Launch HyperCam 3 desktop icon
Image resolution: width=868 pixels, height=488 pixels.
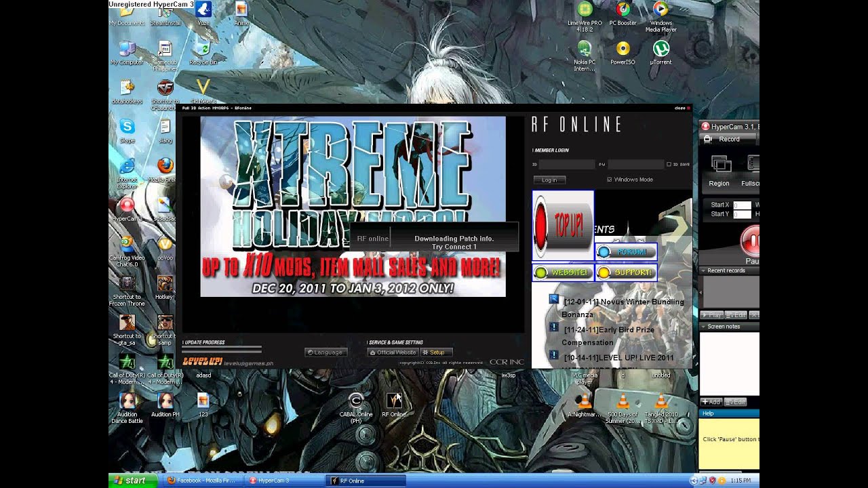(x=127, y=209)
